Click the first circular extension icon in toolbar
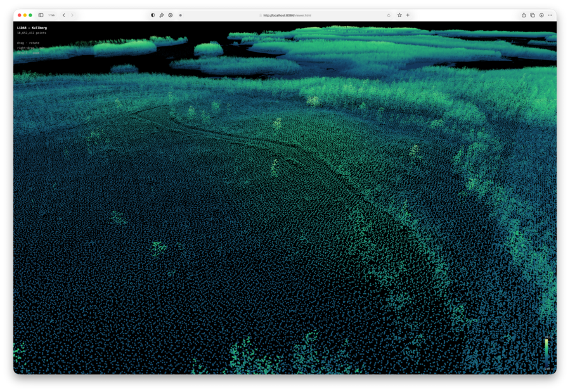 coord(152,15)
